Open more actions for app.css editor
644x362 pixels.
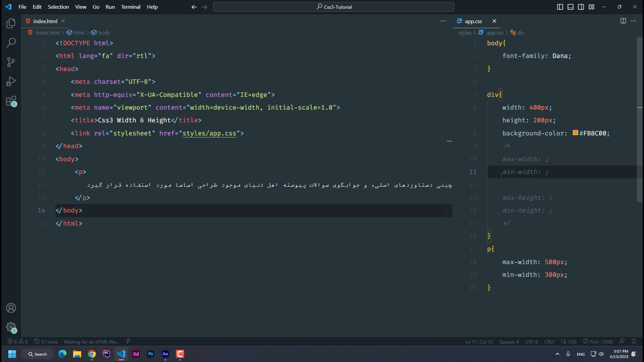(634, 21)
